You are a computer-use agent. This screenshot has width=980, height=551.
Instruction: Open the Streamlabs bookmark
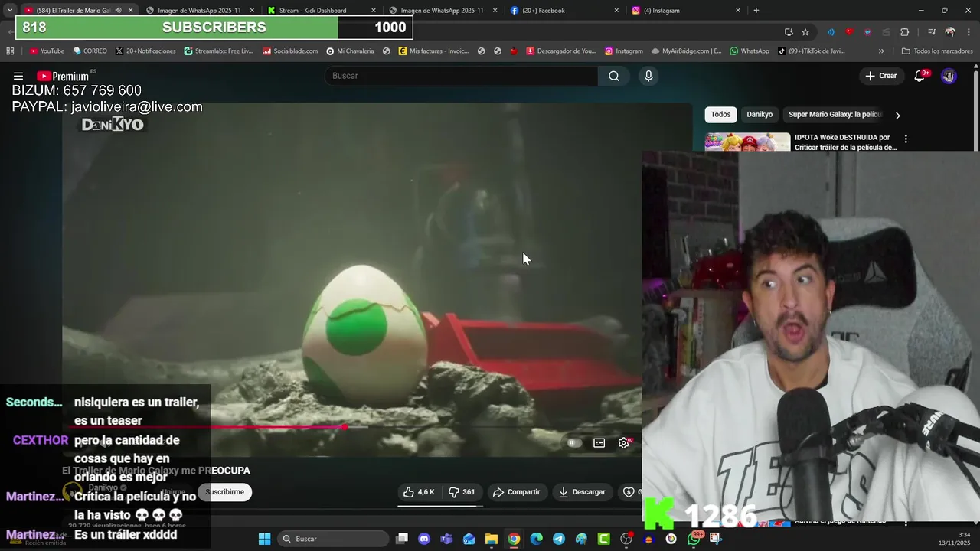click(x=219, y=51)
